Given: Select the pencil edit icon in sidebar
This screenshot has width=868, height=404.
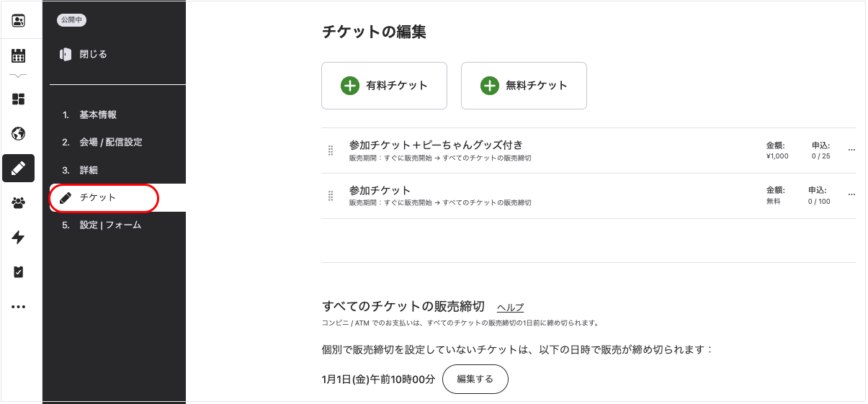Looking at the screenshot, I should (x=19, y=168).
